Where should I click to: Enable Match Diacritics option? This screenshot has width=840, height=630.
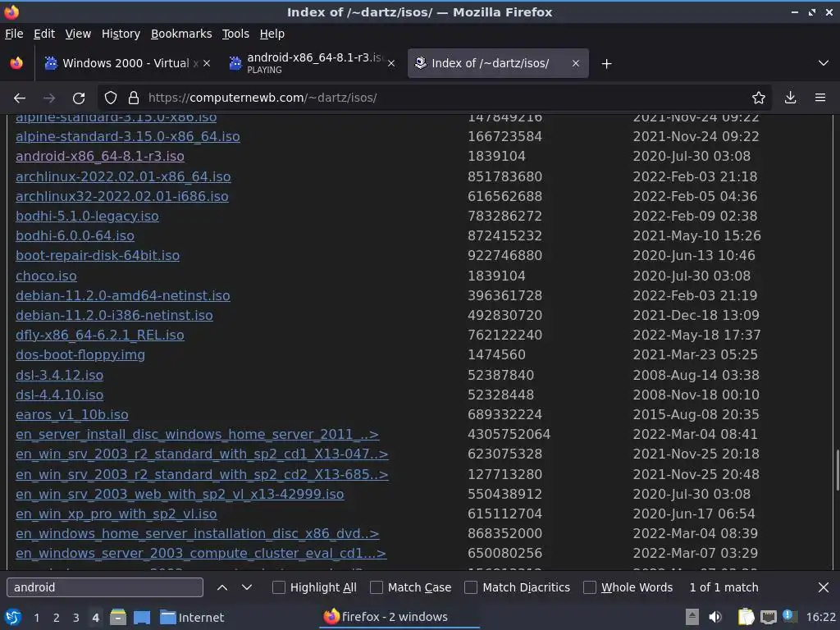[x=471, y=587]
